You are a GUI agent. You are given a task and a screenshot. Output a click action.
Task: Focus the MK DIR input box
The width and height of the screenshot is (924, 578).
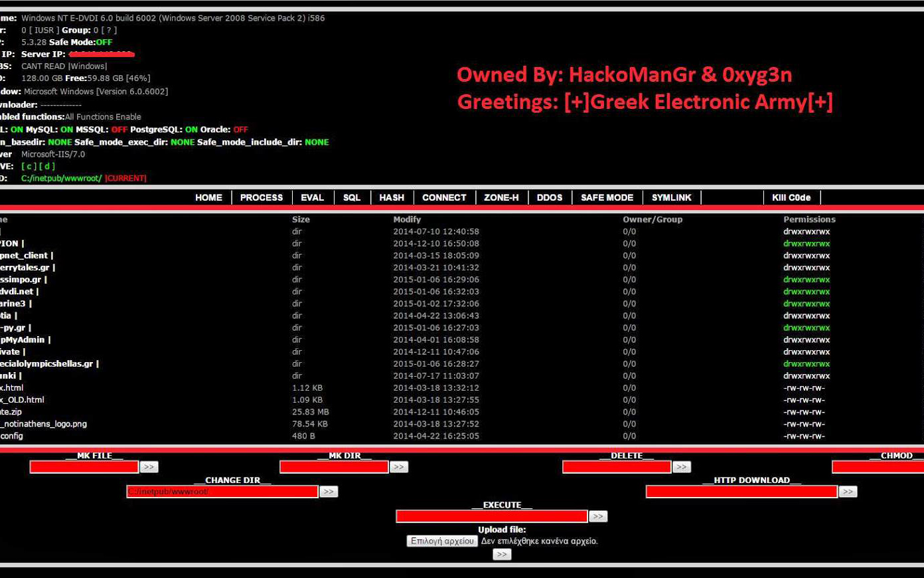click(x=334, y=467)
